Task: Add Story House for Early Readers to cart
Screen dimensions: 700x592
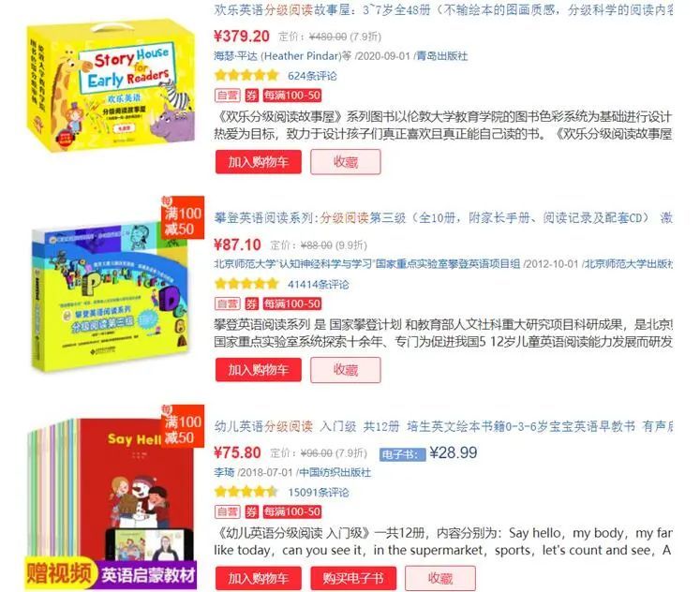Action: [258, 161]
